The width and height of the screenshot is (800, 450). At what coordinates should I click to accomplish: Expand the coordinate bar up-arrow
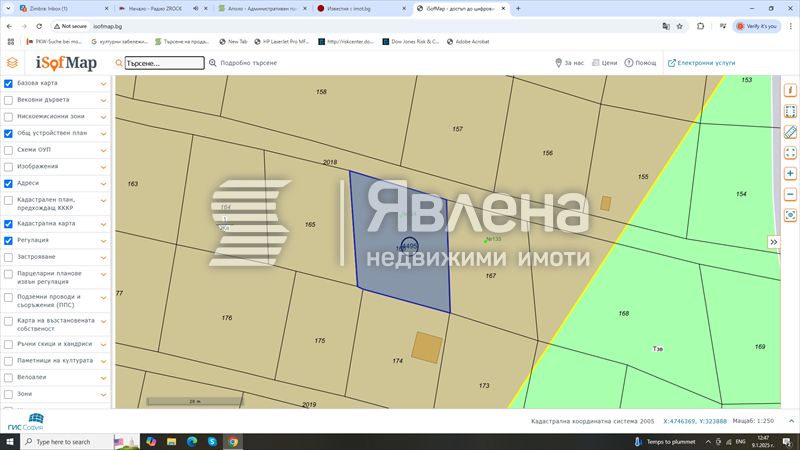click(x=791, y=421)
